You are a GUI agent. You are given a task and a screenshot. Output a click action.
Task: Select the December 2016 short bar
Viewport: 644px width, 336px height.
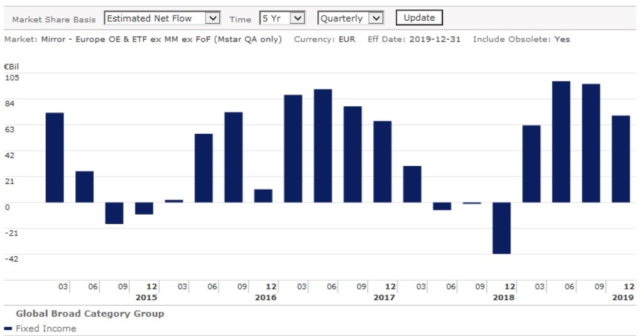pos(263,196)
